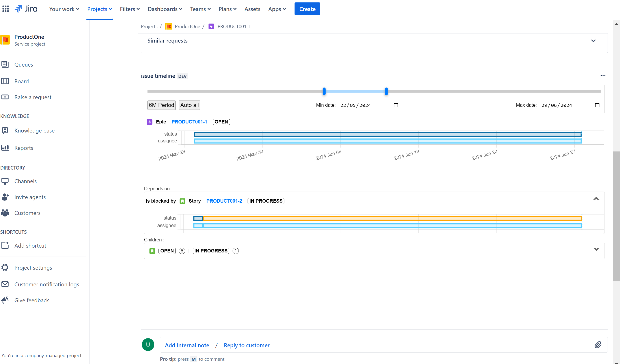Click the left timeline range slider handle
This screenshot has width=627, height=364.
tap(324, 91)
